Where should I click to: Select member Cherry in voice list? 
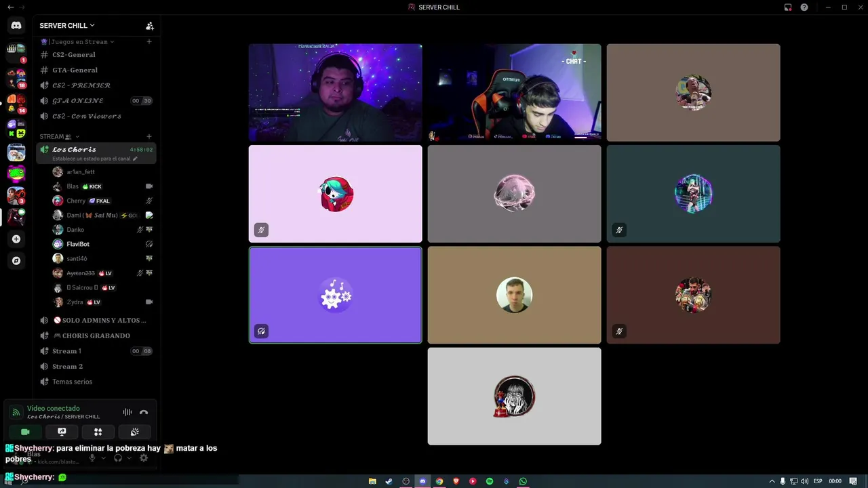(103, 201)
